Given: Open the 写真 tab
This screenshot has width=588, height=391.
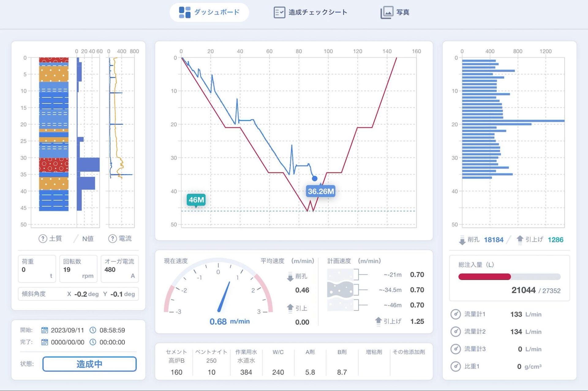Looking at the screenshot, I should pyautogui.click(x=395, y=12).
